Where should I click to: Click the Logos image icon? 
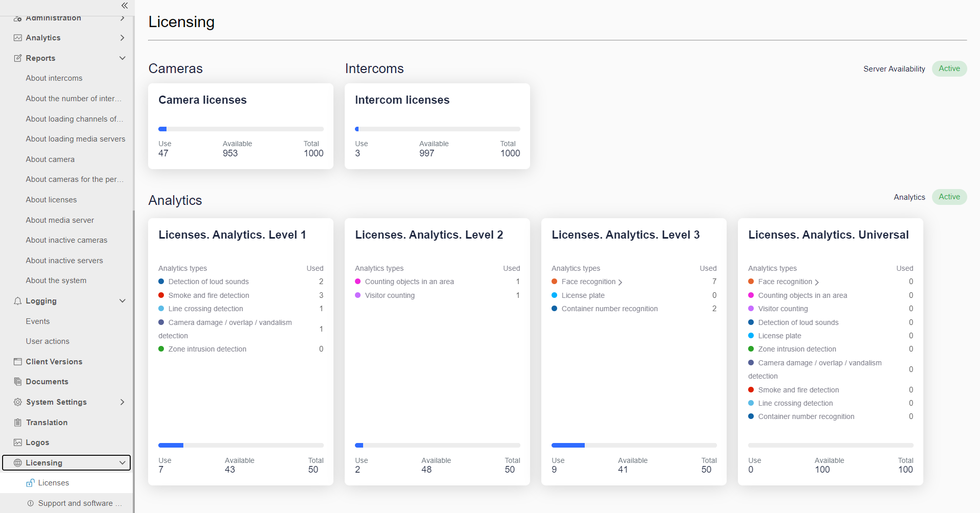click(18, 442)
